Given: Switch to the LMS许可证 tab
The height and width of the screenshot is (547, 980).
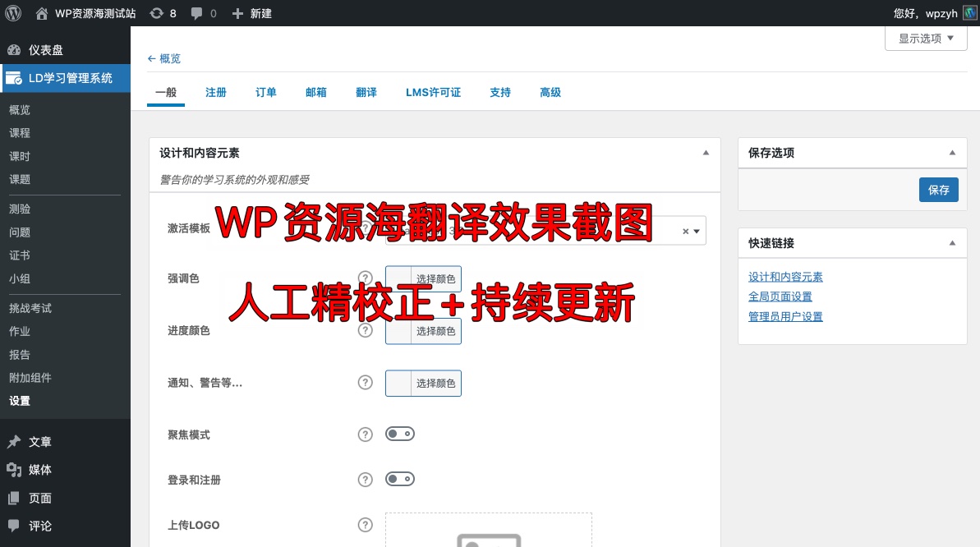Looking at the screenshot, I should pyautogui.click(x=433, y=93).
